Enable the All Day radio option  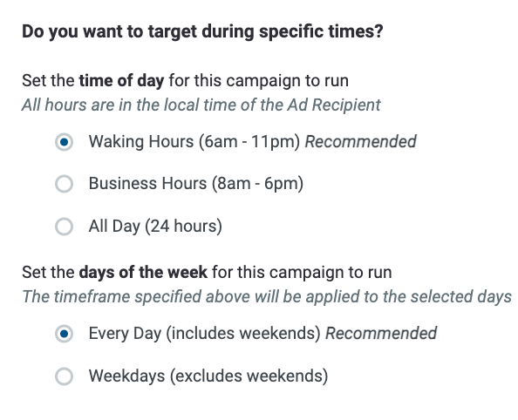pyautogui.click(x=64, y=227)
